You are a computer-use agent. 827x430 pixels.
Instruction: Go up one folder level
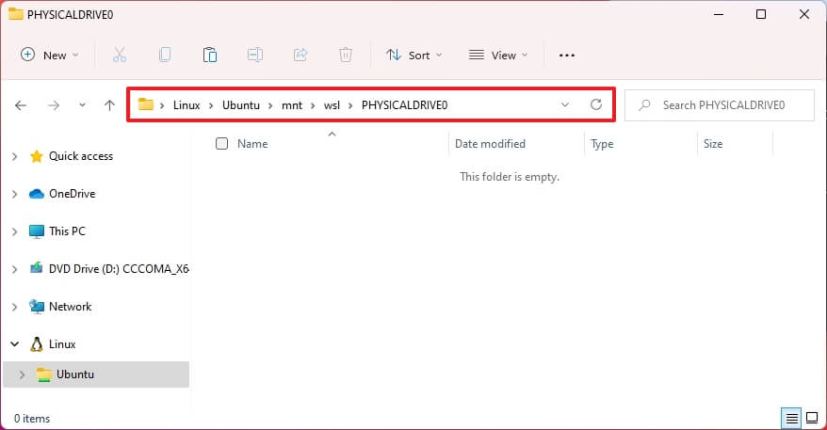coord(110,106)
